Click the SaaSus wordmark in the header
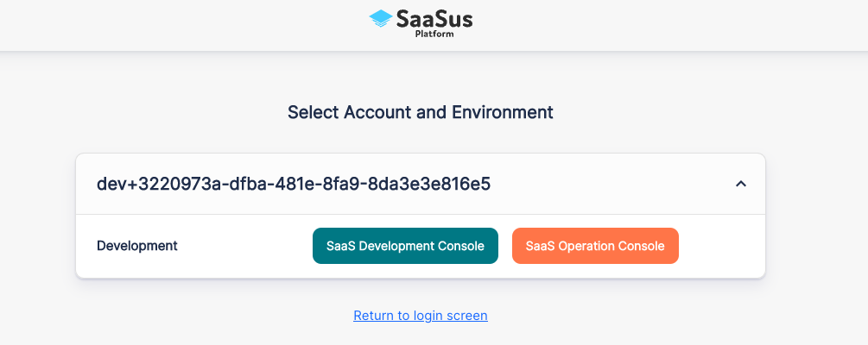Viewport: 868px width, 345px height. [434, 19]
